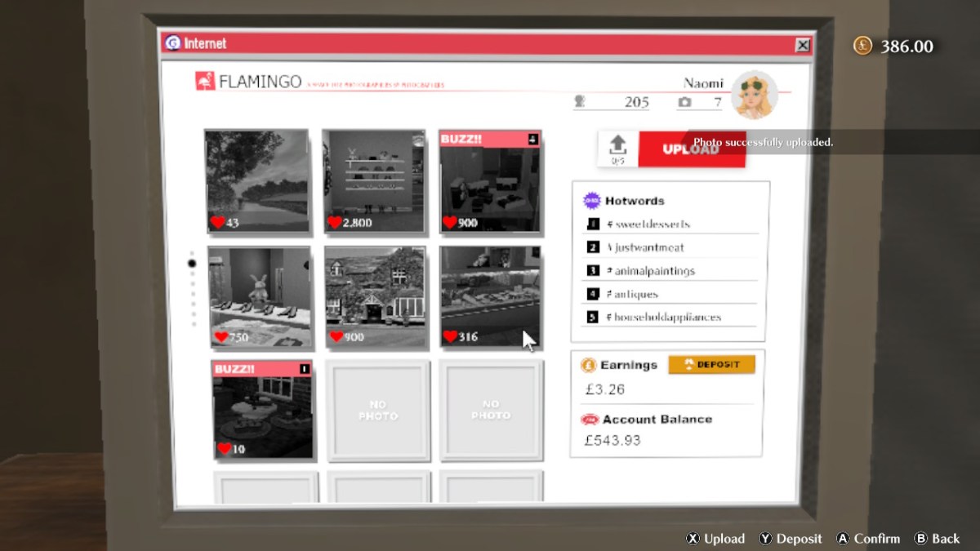
Task: Click the active page indicator dot
Action: [x=192, y=264]
